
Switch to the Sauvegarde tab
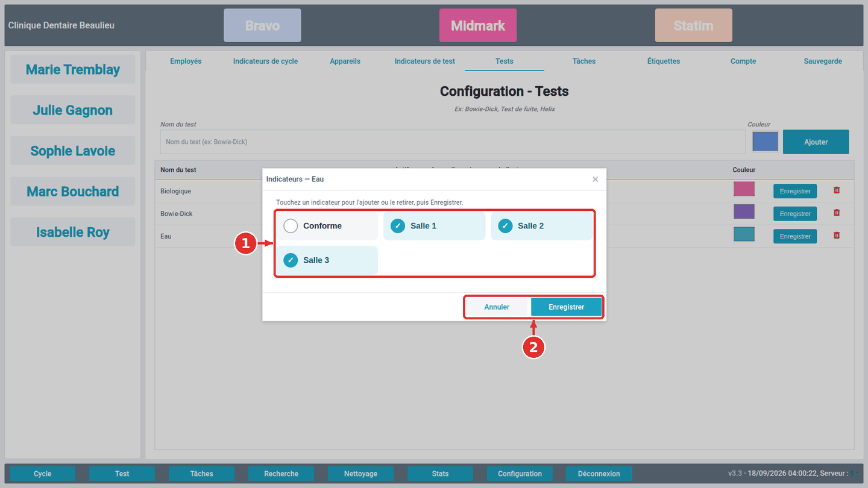pos(823,61)
